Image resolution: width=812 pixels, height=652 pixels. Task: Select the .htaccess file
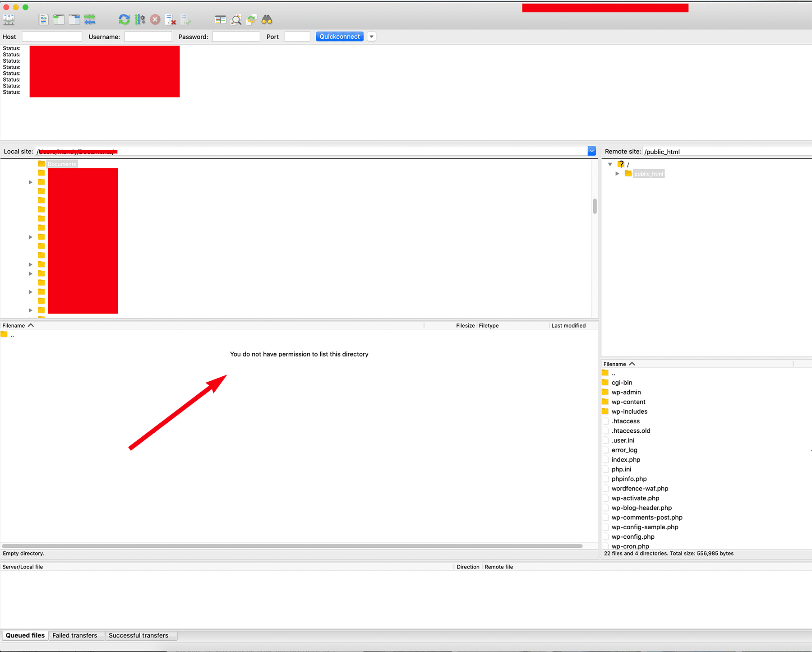click(626, 421)
